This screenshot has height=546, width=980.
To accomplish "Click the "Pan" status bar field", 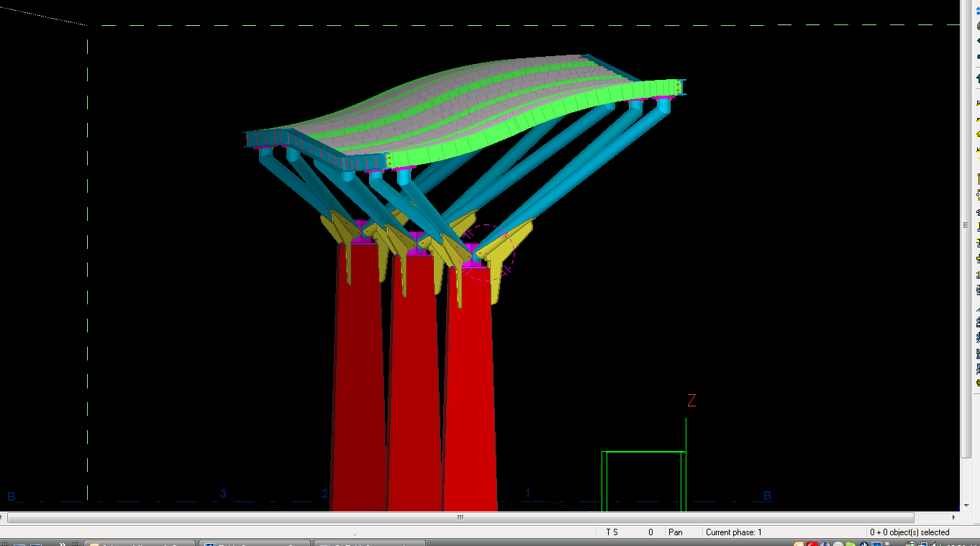I will 675,532.
